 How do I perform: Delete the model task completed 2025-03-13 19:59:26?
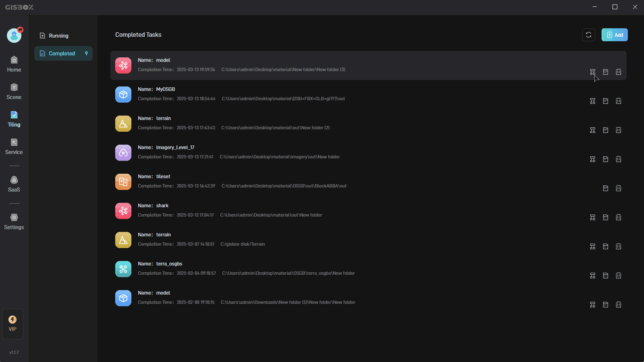[619, 72]
